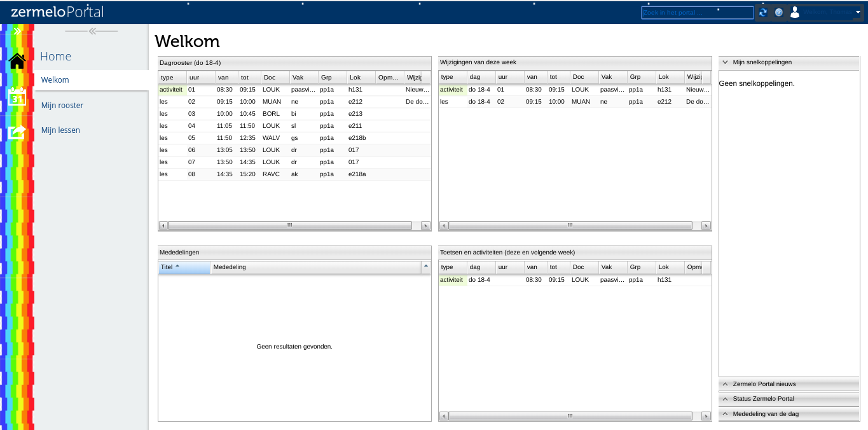The image size is (868, 430).
Task: Open the calendar icon in sidebar
Action: coord(17,97)
